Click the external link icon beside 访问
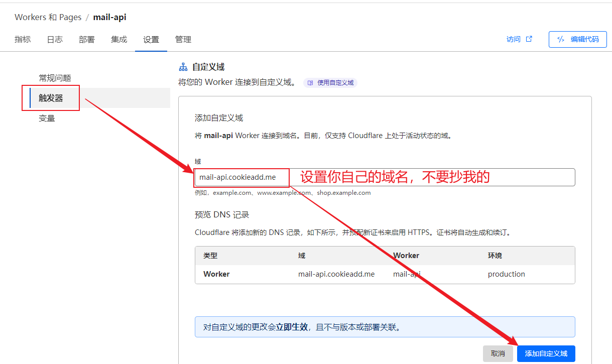 (x=529, y=39)
